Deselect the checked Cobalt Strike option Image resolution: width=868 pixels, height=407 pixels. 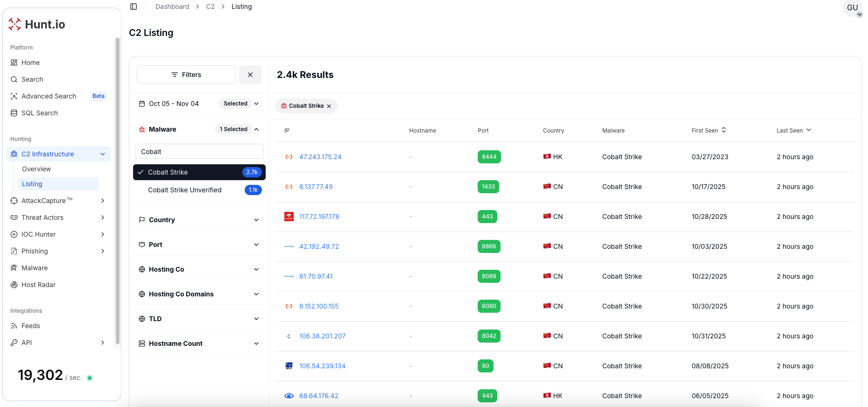[199, 172]
